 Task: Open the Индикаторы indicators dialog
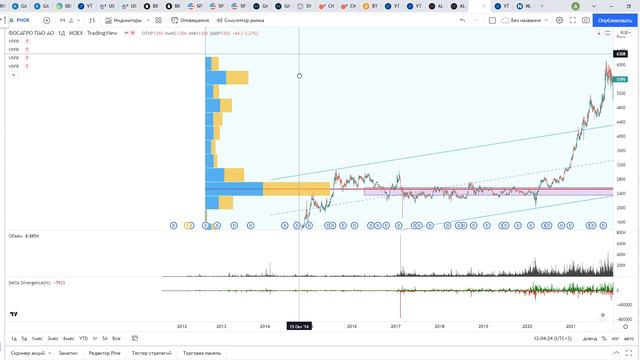[123, 20]
